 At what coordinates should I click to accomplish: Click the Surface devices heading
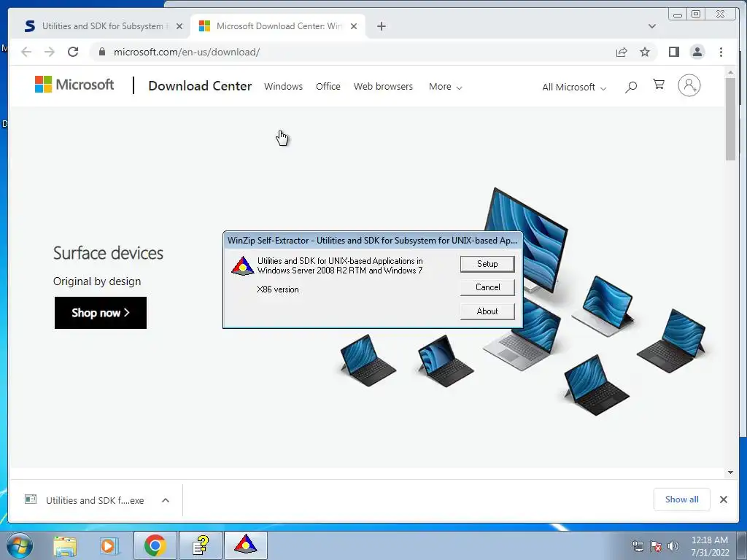(x=108, y=253)
